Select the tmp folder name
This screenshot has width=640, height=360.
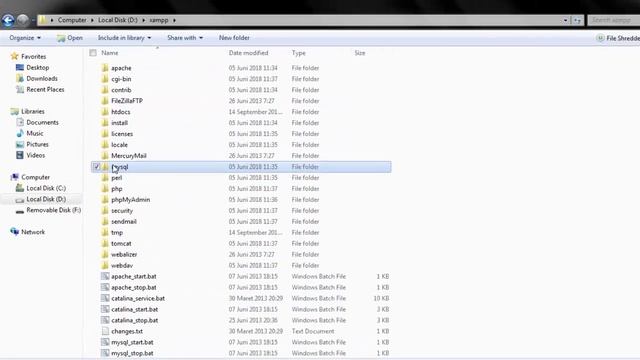point(117,233)
